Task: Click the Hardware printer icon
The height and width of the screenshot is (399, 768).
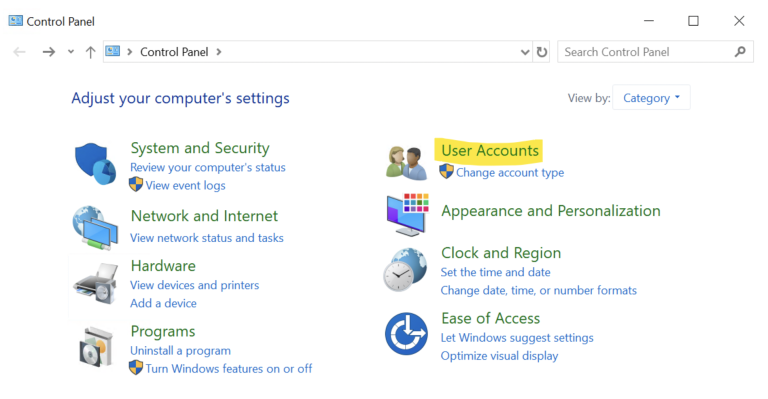Action: coord(96,284)
